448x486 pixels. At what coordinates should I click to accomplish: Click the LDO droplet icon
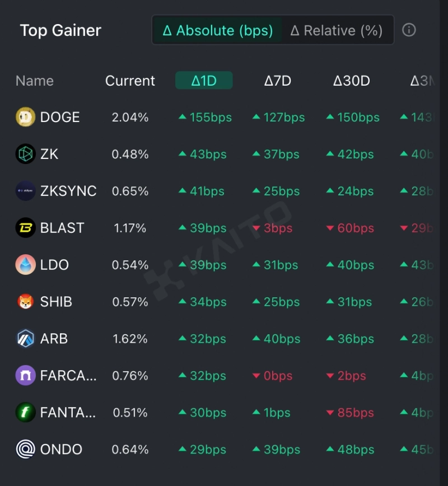(x=25, y=265)
